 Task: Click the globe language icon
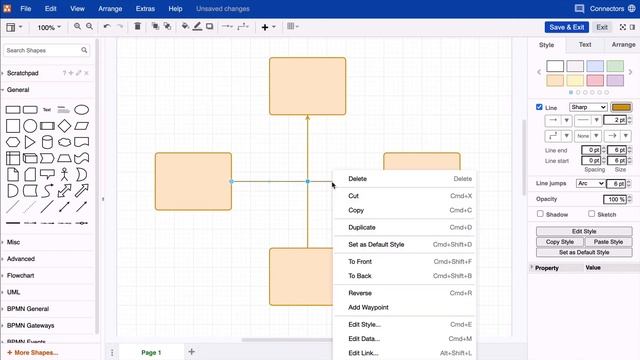click(631, 9)
